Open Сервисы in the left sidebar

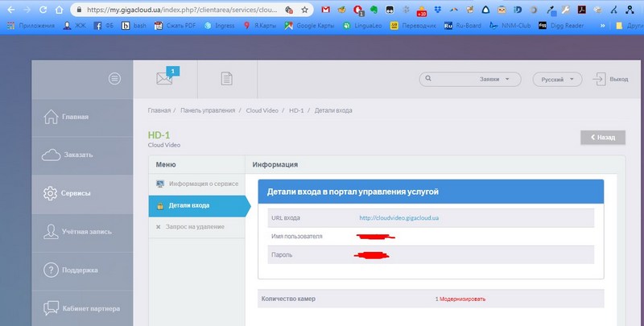click(x=82, y=193)
